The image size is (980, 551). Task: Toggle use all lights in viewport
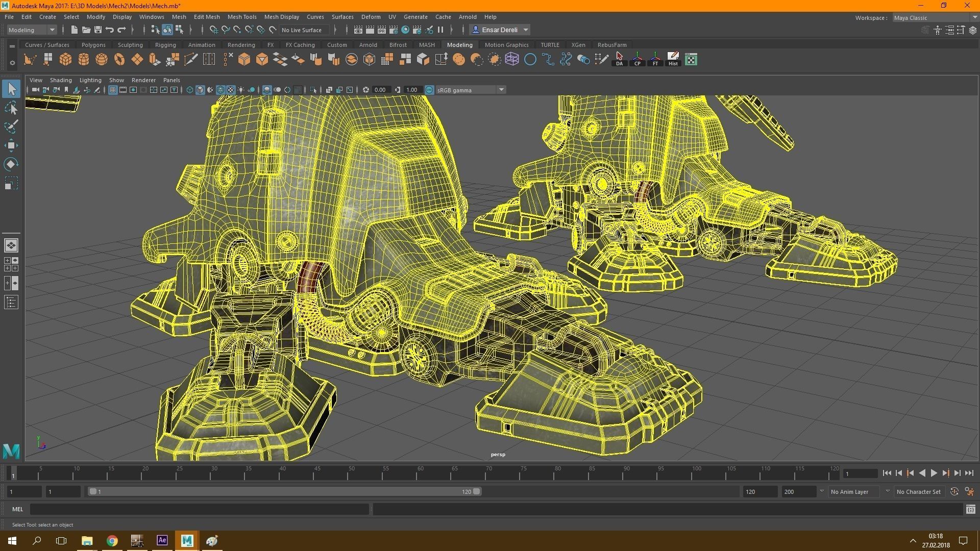pos(241,90)
